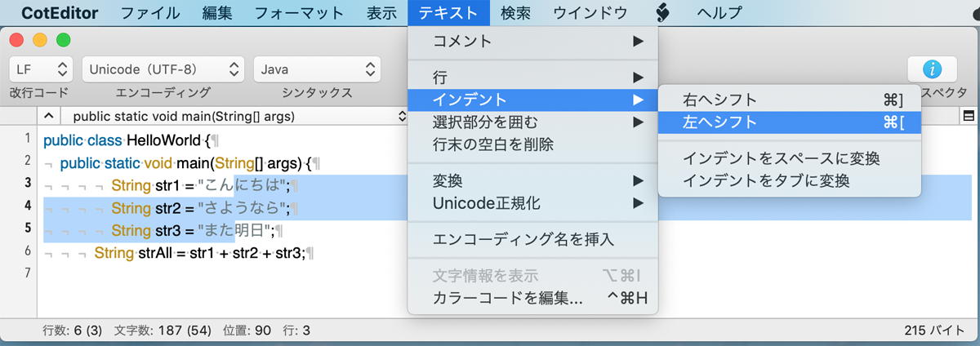Image resolution: width=980 pixels, height=346 pixels.
Task: Select line number 6 in the gutter
Action: [x=28, y=251]
